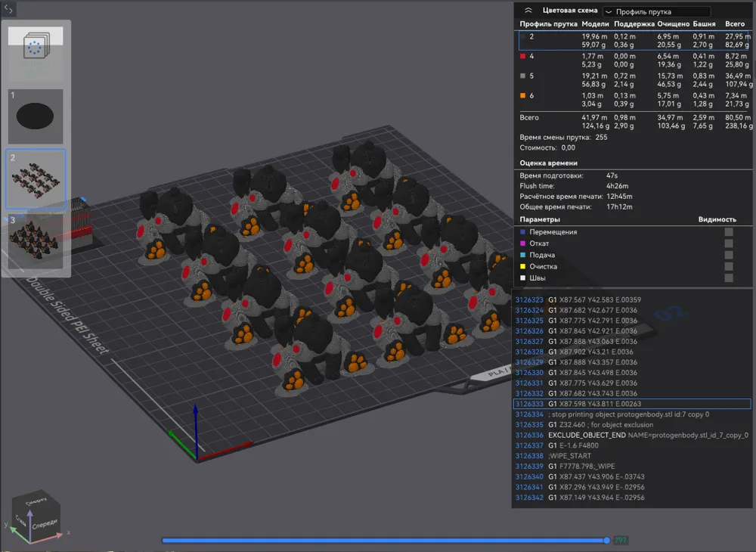Viewport: 756px width, 552px height.
Task: Click the gray color swatch of filament 5
Action: coord(522,76)
